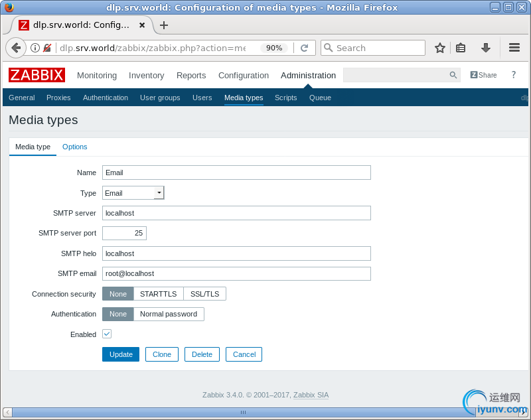This screenshot has height=420, width=531.
Task: Go to Authentication submenu
Action: coord(106,98)
